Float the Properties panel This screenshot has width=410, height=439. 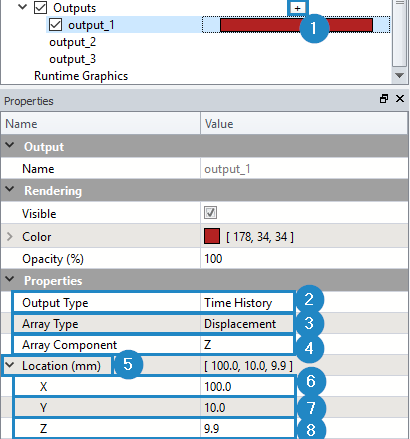pyautogui.click(x=384, y=99)
